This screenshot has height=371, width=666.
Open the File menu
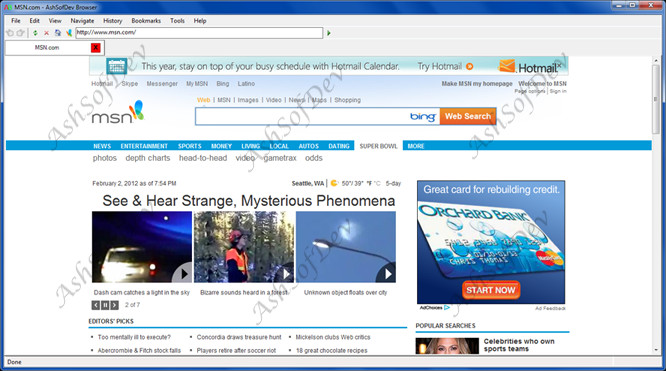(x=16, y=20)
